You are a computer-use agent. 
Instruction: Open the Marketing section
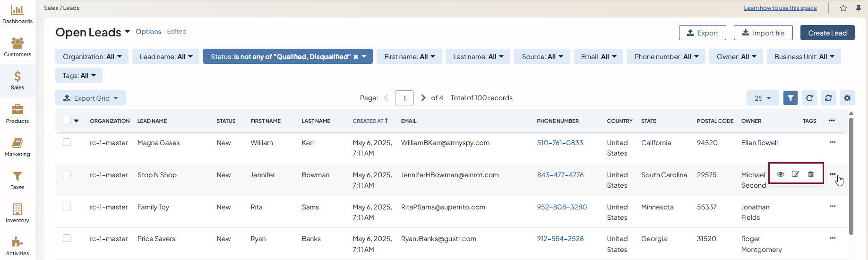coord(17,147)
